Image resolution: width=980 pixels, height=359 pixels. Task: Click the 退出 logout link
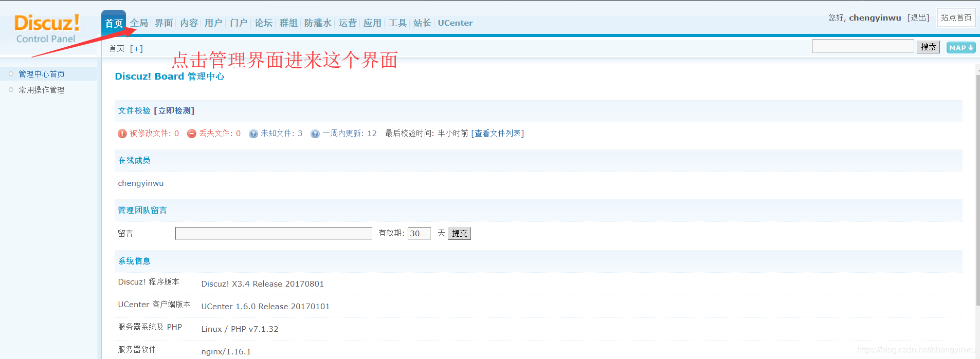tap(918, 17)
